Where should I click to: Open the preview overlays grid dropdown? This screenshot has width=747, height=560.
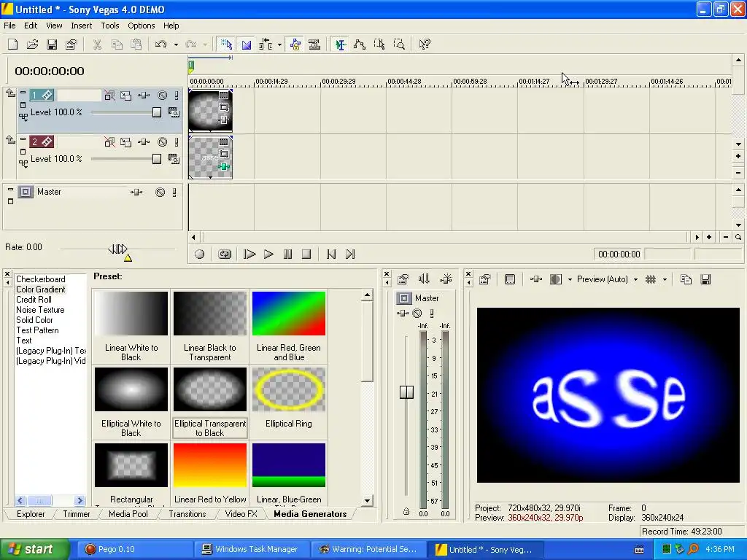pos(665,279)
